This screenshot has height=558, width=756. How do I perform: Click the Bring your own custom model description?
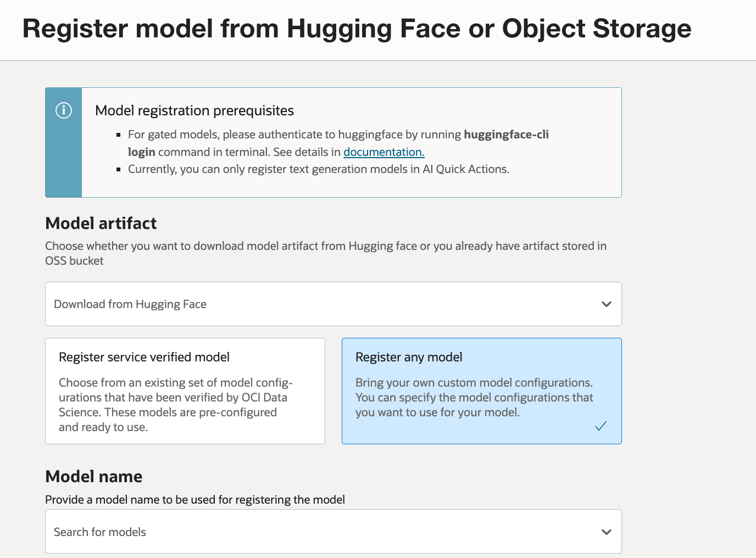pos(474,398)
